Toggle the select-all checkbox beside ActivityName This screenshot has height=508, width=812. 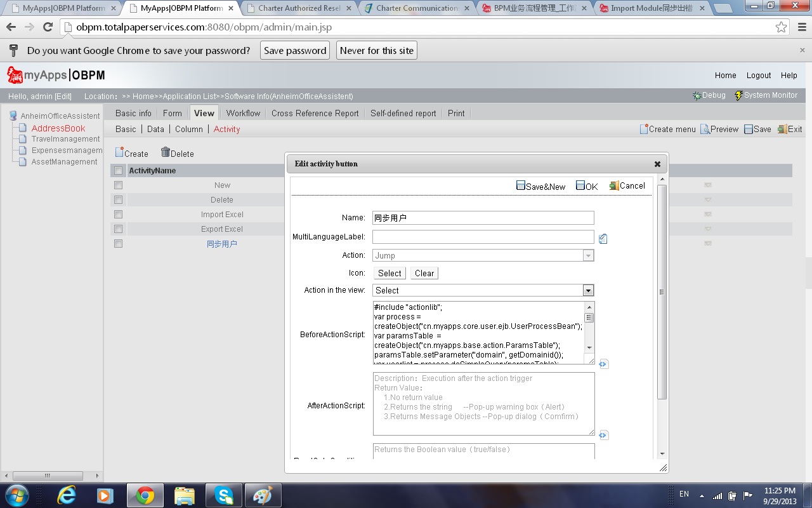pyautogui.click(x=118, y=171)
